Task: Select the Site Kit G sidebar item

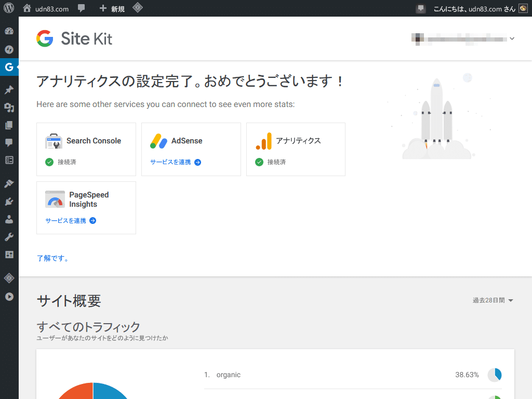Action: [x=9, y=67]
